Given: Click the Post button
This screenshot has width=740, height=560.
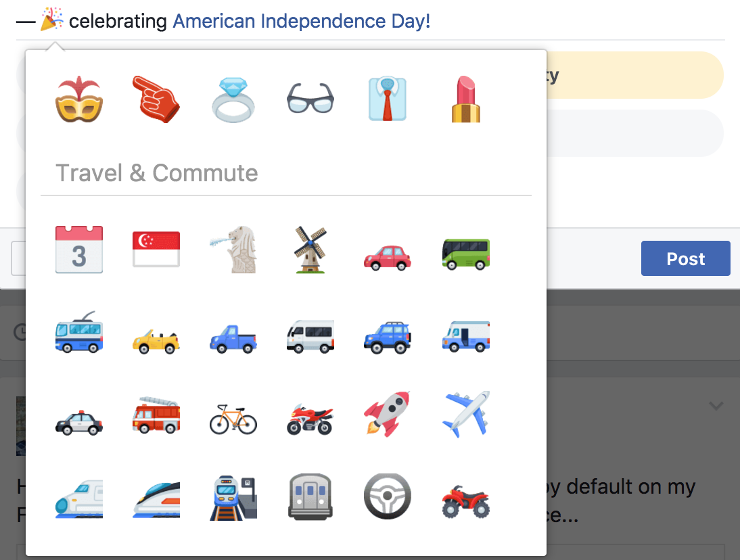Looking at the screenshot, I should coord(685,258).
